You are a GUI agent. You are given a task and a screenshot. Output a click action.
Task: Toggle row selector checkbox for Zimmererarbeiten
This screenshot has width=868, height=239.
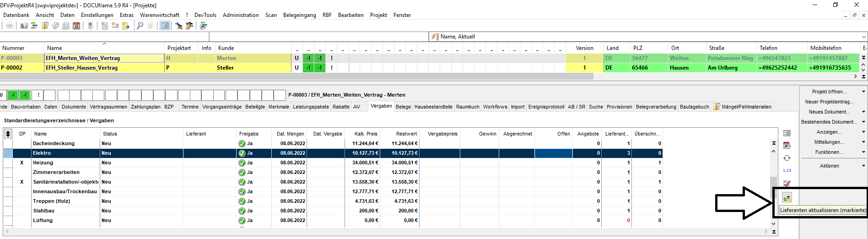[8, 172]
